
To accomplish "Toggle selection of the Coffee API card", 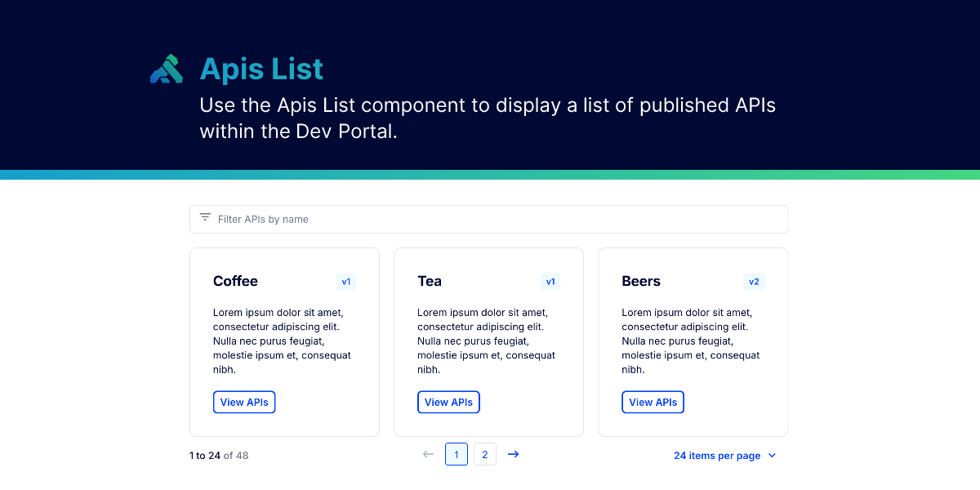I will click(284, 341).
